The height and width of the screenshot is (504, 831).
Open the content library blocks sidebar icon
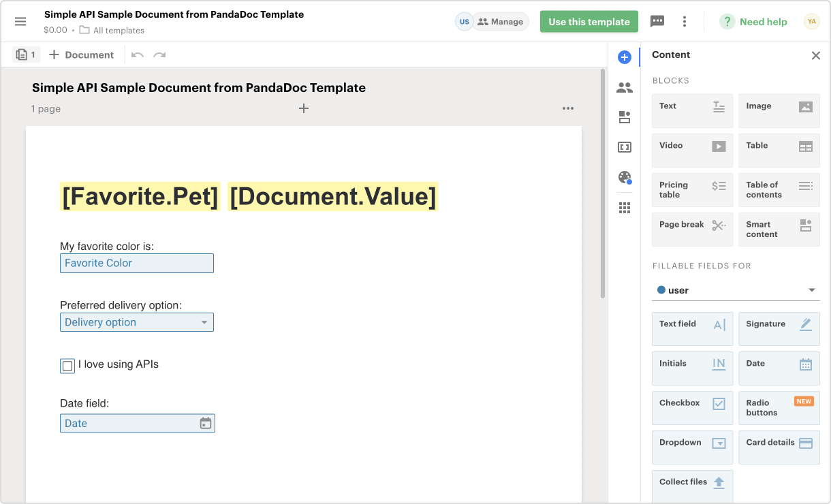click(x=625, y=117)
